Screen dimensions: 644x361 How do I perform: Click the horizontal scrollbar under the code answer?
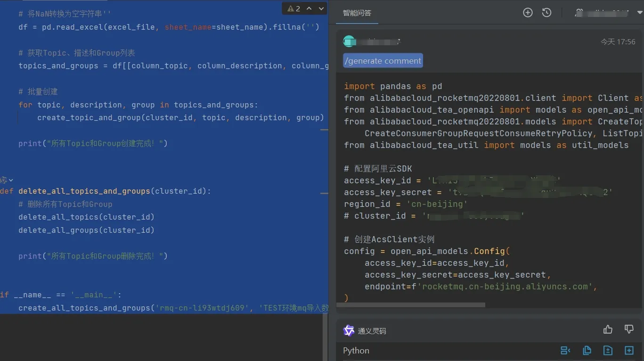click(x=411, y=305)
